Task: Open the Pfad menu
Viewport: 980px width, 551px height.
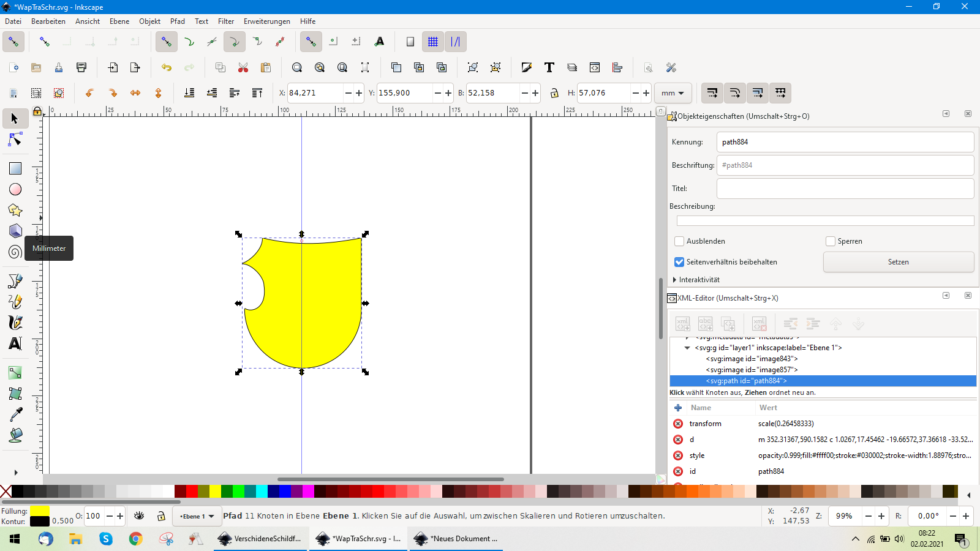Action: (177, 21)
